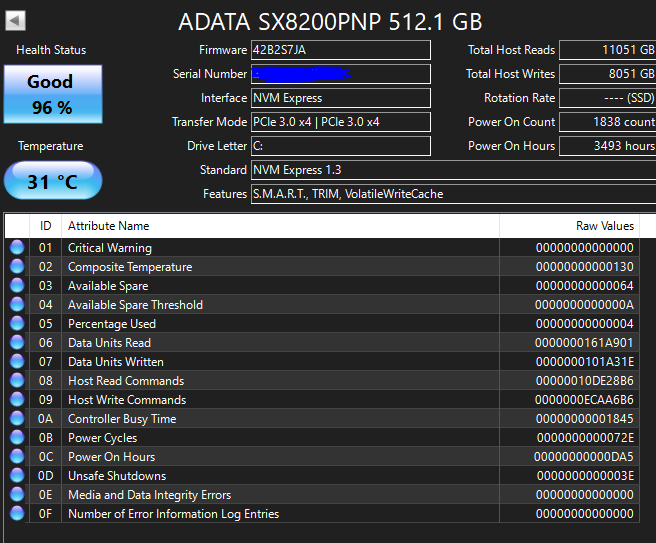Click the Features field
Image resolution: width=656 pixels, height=543 pixels.
pos(454,194)
